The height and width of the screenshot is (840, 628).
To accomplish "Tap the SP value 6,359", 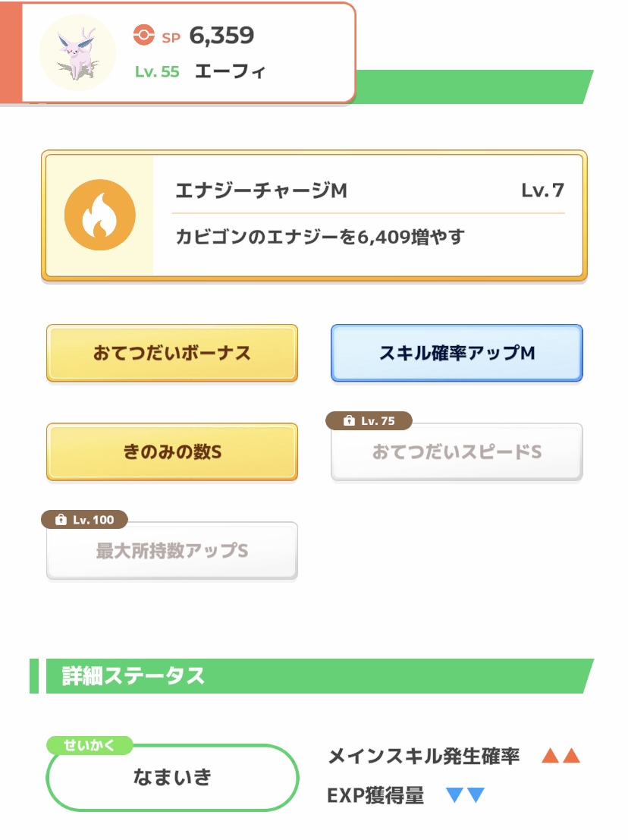I will 221,35.
